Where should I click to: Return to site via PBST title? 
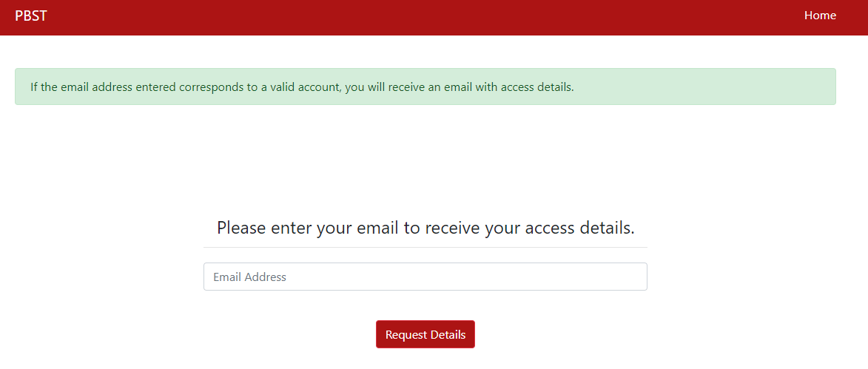point(31,16)
